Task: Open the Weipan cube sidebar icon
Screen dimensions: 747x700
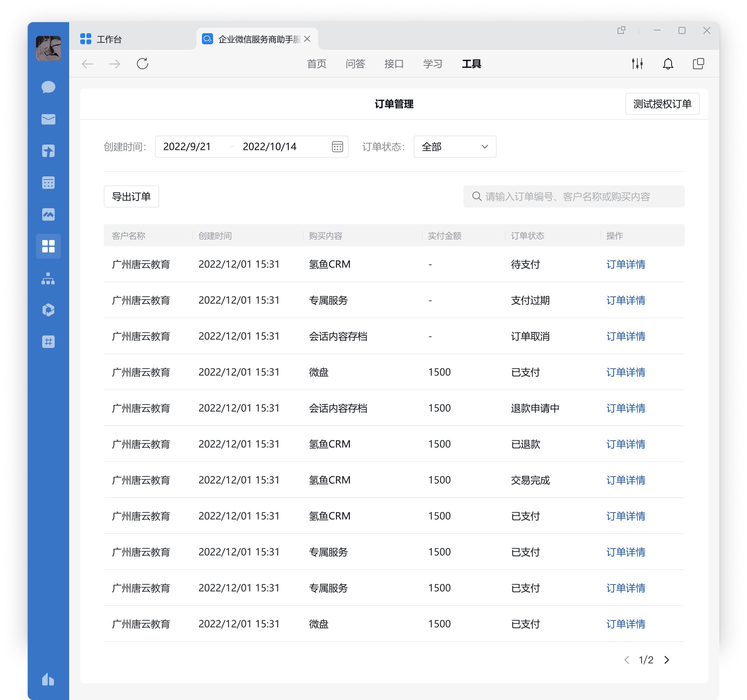Action: coord(48,310)
